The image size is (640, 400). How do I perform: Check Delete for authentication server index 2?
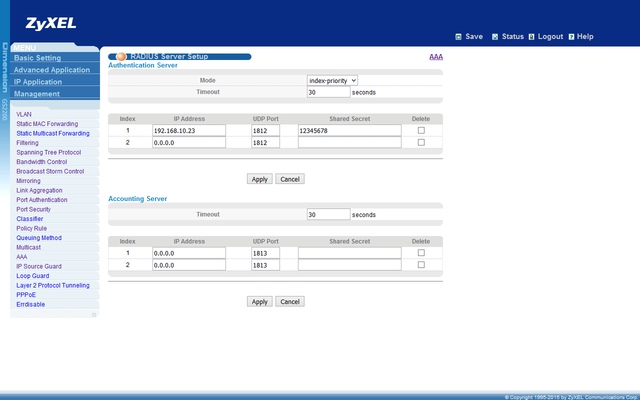click(421, 142)
